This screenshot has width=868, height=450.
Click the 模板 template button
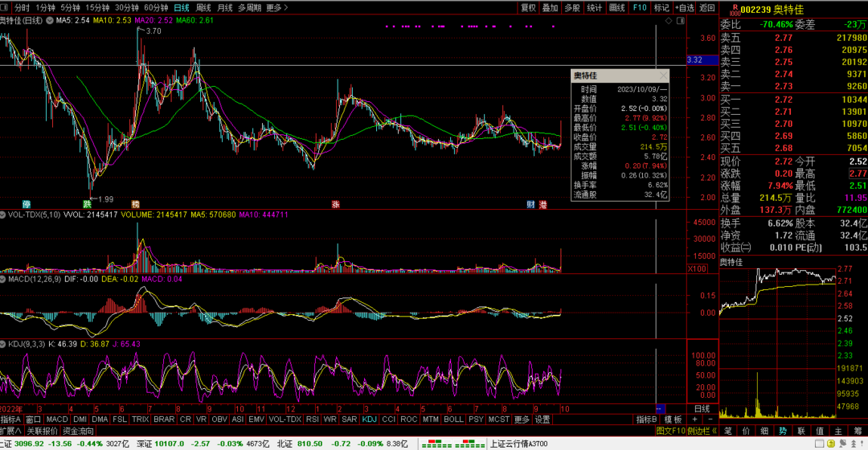(674, 419)
